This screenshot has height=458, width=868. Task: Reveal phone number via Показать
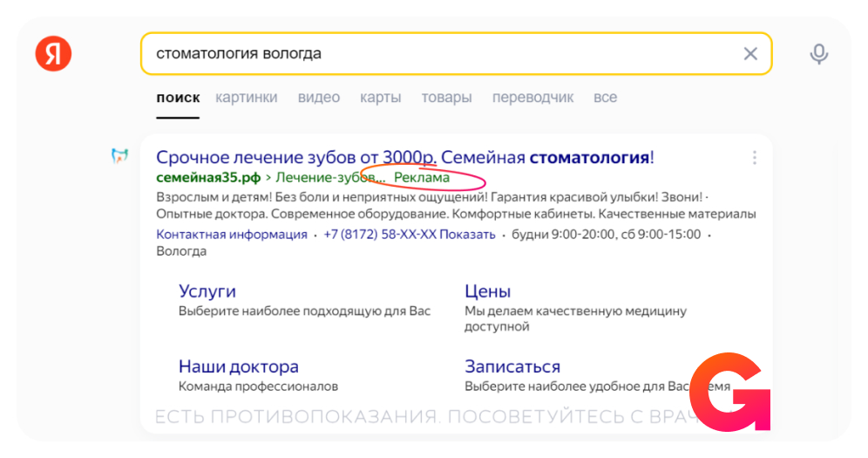click(467, 234)
